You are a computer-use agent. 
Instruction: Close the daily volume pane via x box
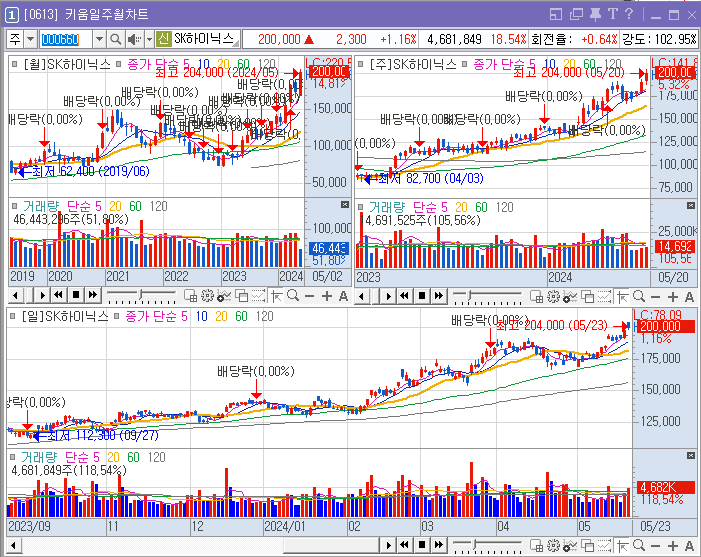(x=691, y=456)
